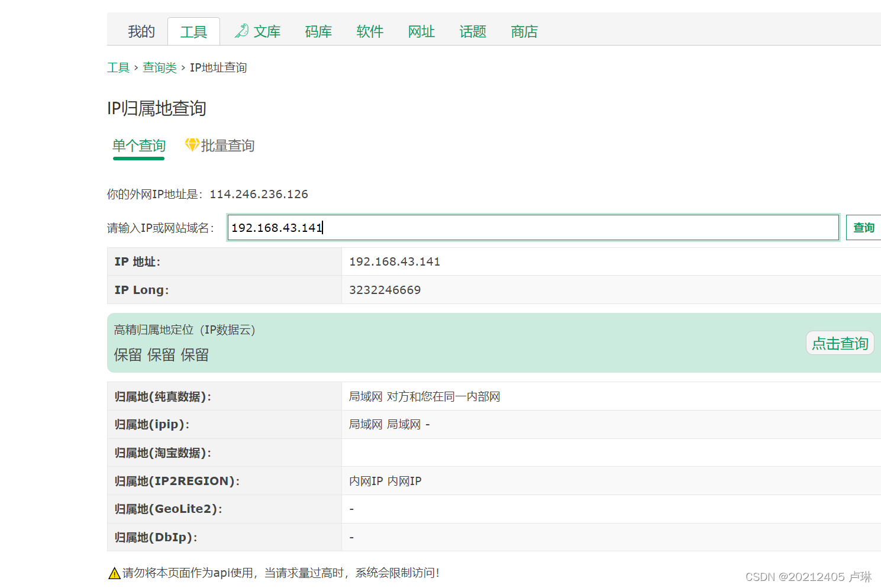Image resolution: width=881 pixels, height=588 pixels.
Task: Click the diamond VIP icon by 批量查询
Action: tap(192, 144)
